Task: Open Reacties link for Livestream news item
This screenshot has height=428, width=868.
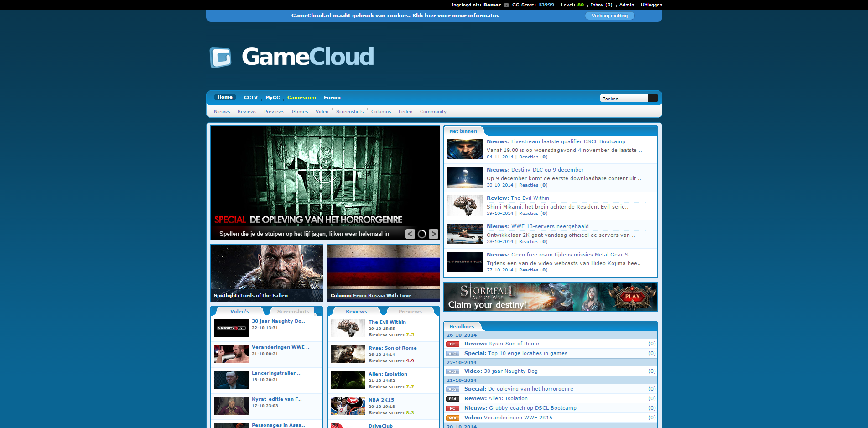Action: click(x=533, y=157)
